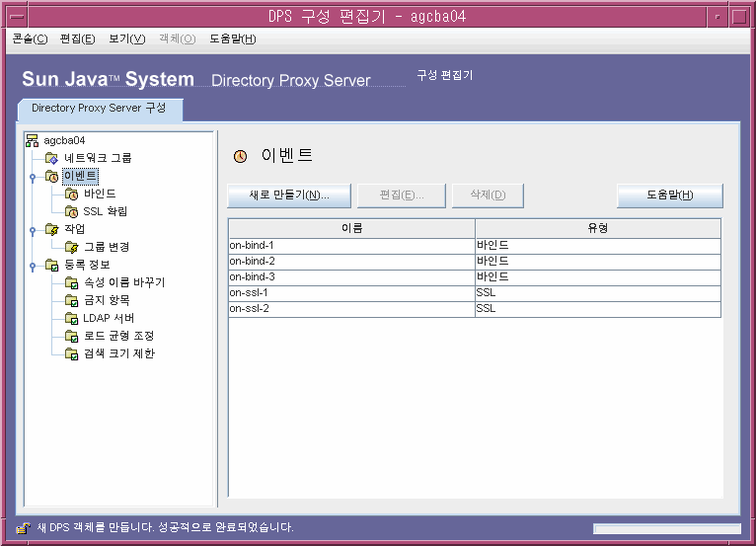Select LDAP 서버 label in tree
Viewport: 756px width, 546px height.
[x=109, y=318]
